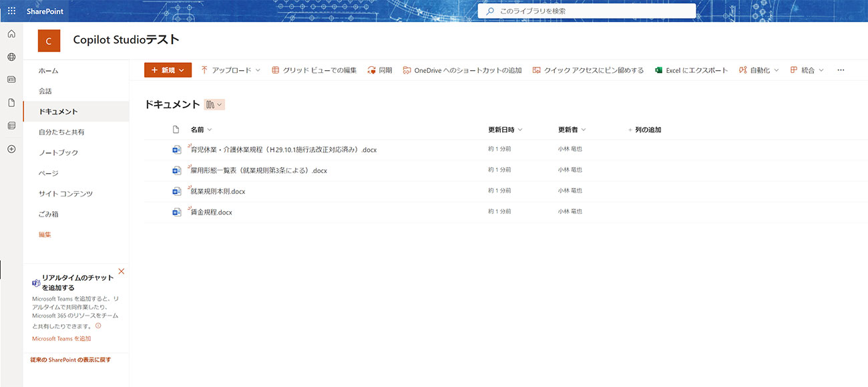Click the orange C site logo
The width and height of the screenshot is (868, 387).
pos(49,41)
